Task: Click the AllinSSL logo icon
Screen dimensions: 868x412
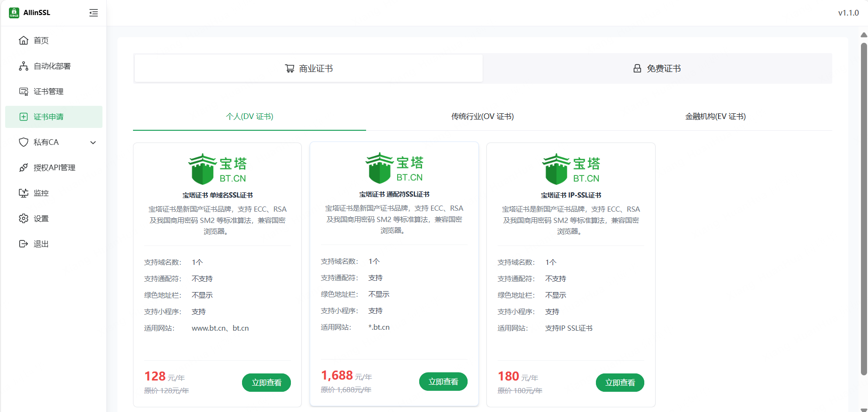Action: click(14, 13)
